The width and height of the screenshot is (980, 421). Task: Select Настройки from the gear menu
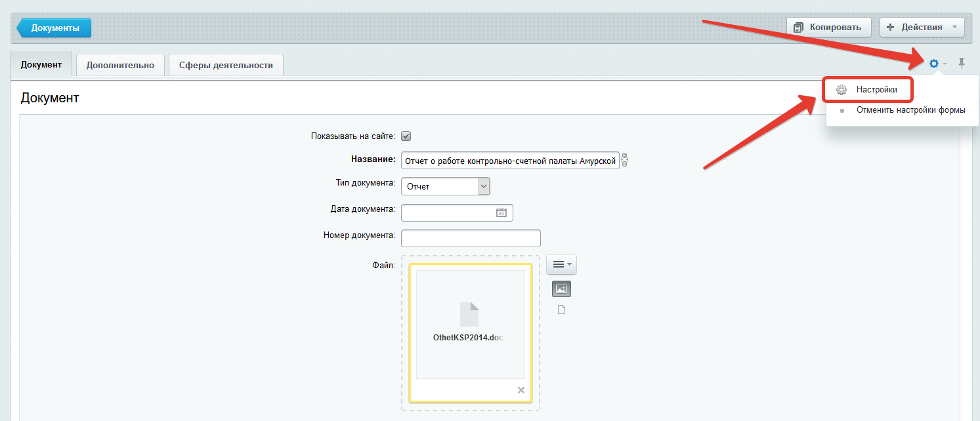(x=876, y=89)
